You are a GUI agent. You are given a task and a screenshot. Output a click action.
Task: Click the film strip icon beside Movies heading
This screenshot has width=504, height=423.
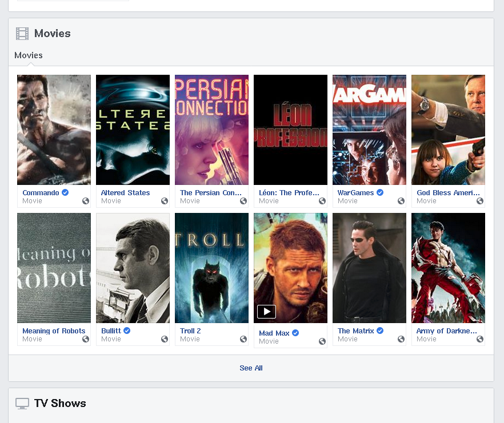pyautogui.click(x=22, y=34)
